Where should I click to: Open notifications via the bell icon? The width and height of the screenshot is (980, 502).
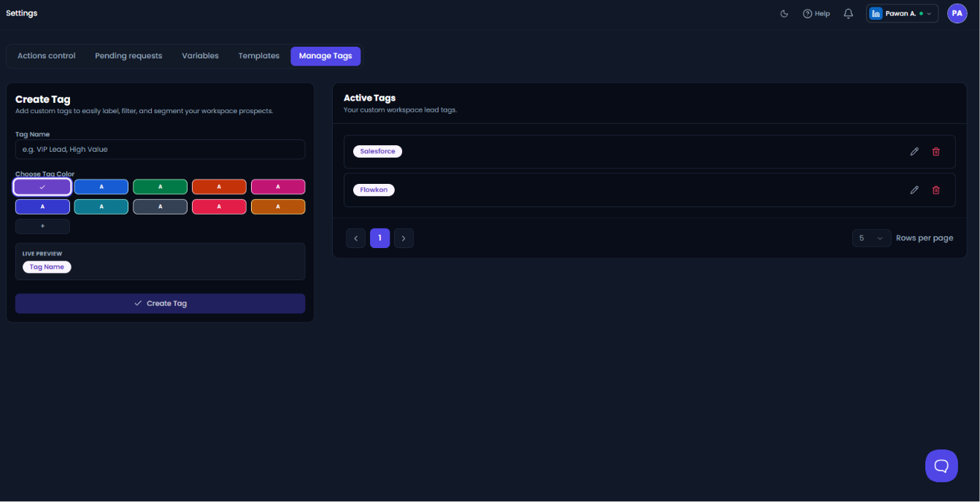[x=848, y=13]
